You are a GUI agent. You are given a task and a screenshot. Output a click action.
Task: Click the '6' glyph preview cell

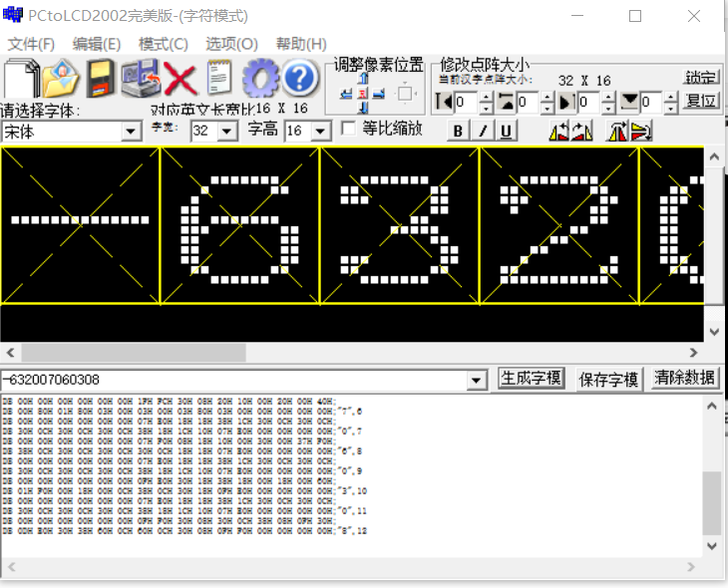[240, 225]
